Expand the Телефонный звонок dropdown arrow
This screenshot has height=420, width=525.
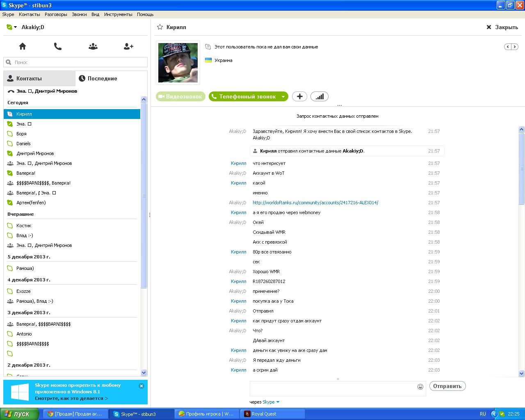[283, 97]
